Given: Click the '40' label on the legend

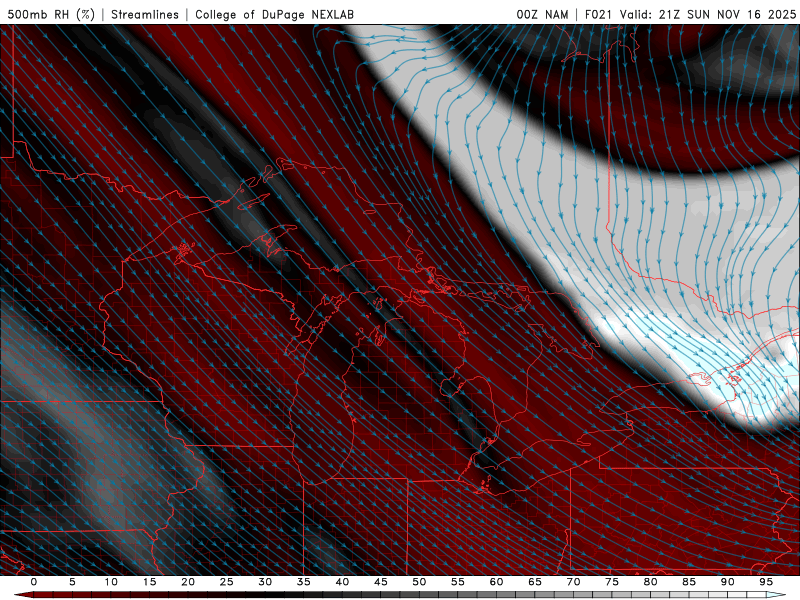Looking at the screenshot, I should 342,582.
